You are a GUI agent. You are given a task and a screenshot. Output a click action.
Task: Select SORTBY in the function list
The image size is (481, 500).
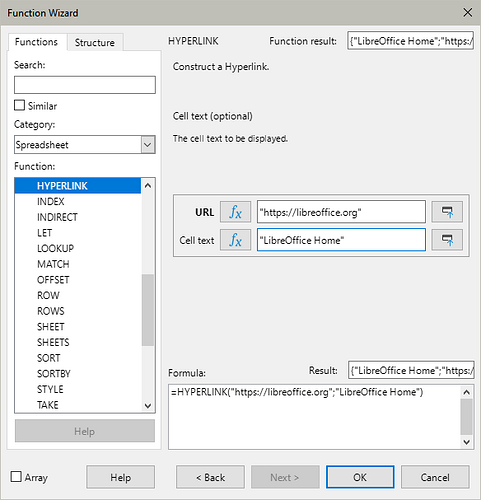(x=78, y=374)
